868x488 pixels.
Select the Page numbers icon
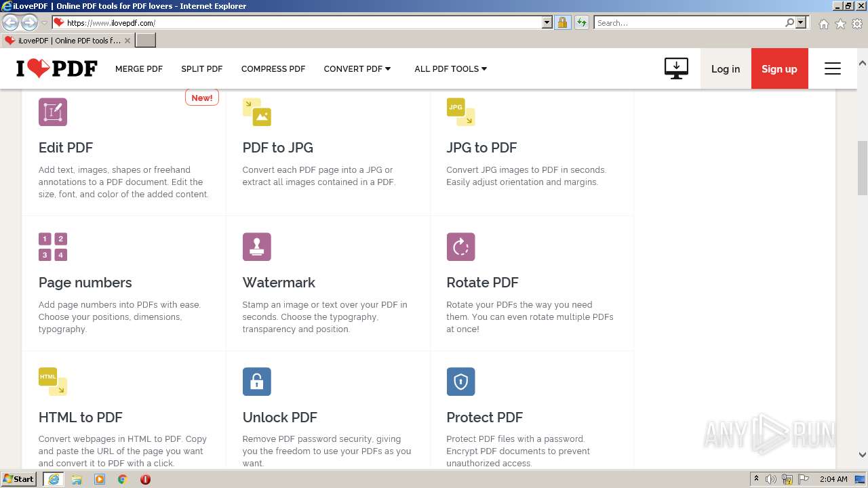click(53, 247)
